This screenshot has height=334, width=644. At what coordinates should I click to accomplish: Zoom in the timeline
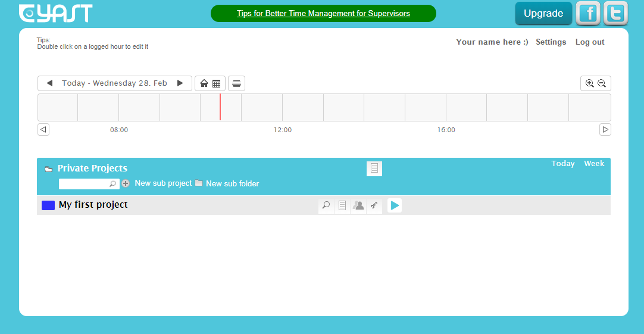tap(589, 83)
